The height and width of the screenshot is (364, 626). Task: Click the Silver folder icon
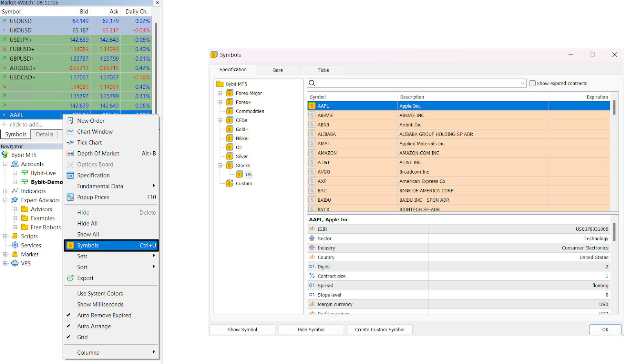tap(230, 156)
